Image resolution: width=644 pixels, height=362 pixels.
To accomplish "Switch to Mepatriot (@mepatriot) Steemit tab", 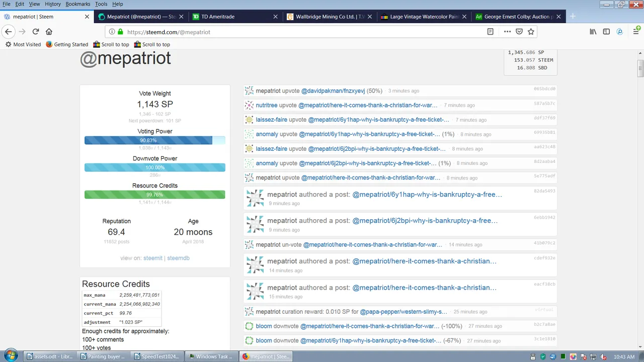I will click(141, 17).
